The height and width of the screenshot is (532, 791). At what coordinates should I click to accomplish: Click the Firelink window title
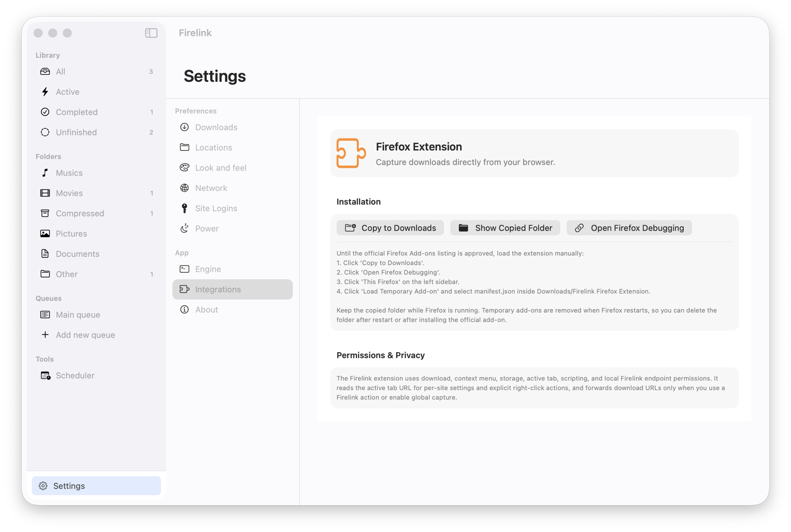pyautogui.click(x=195, y=33)
